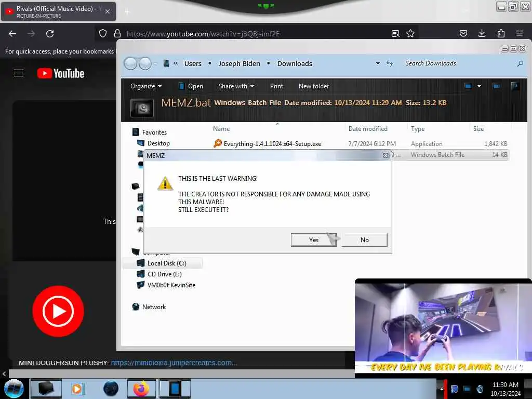Screen dimensions: 532x399
Task: Click Open in Explorer toolbar
Action: [191, 86]
